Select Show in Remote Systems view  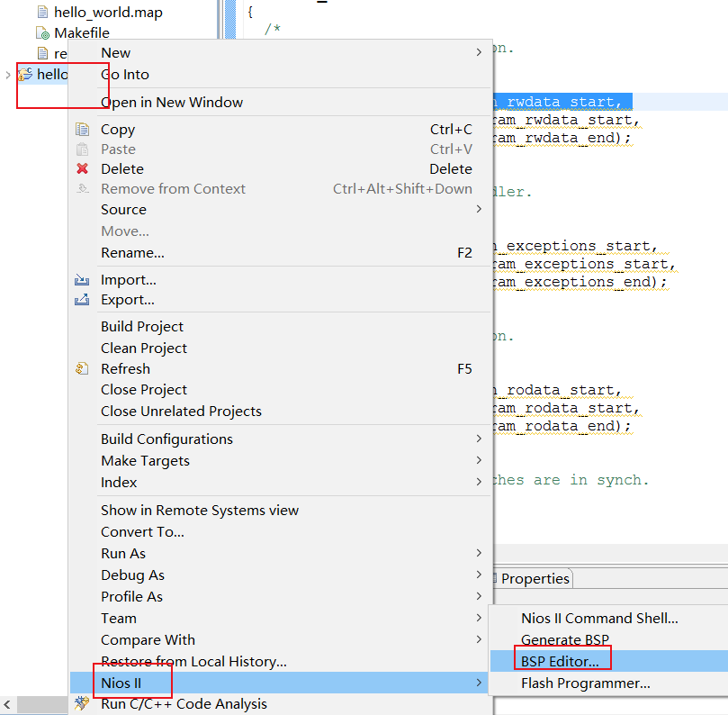click(x=281, y=510)
